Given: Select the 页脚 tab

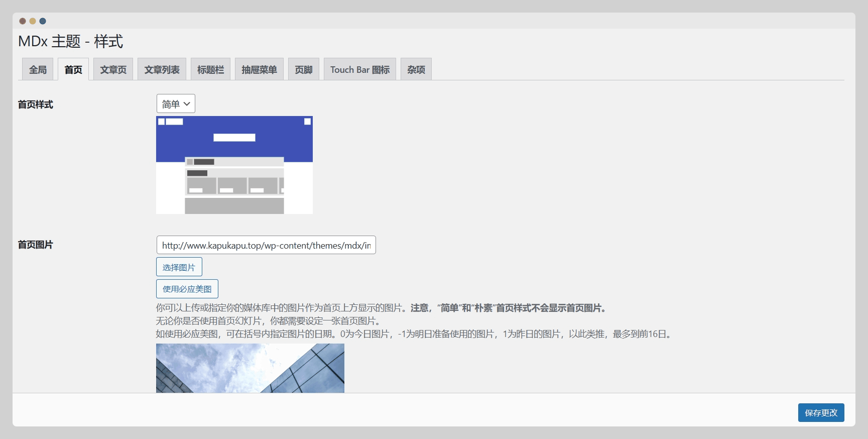Looking at the screenshot, I should [x=303, y=69].
